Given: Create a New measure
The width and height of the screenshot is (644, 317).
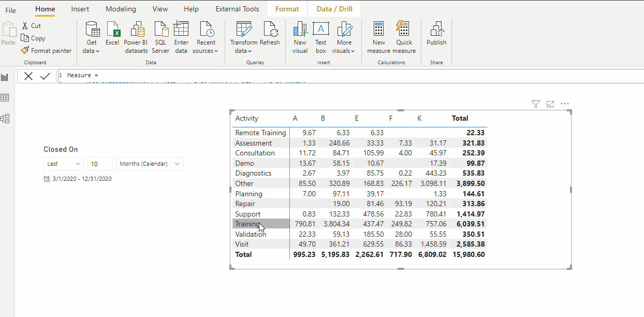Looking at the screenshot, I should tap(379, 38).
